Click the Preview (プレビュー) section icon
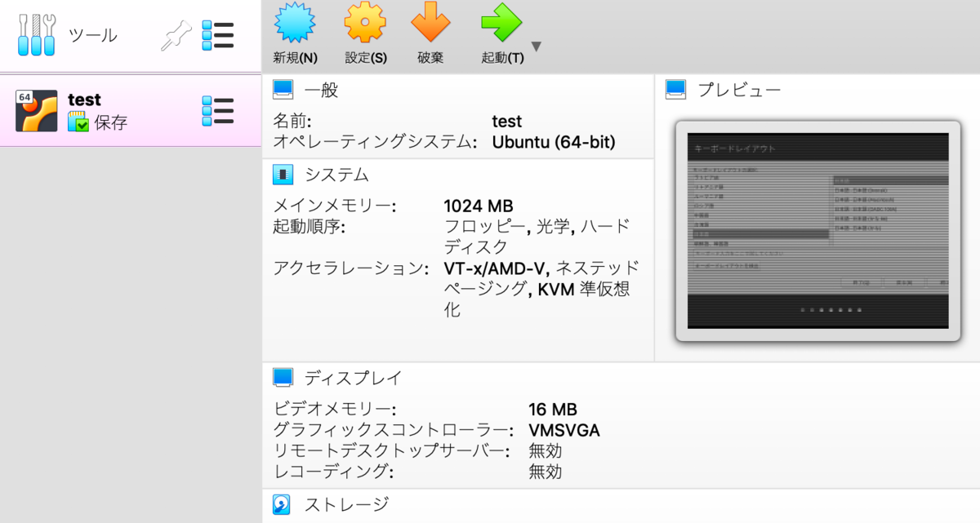The image size is (980, 523). (x=676, y=90)
